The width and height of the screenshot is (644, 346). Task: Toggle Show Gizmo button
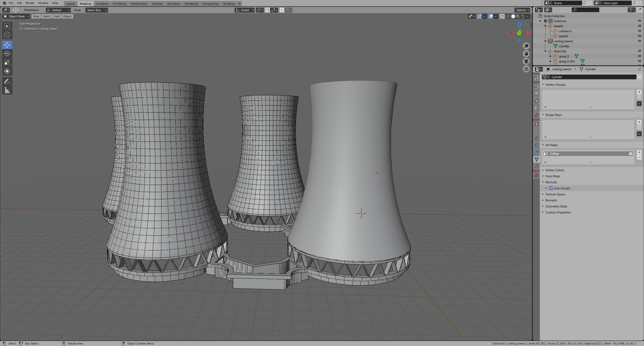click(x=479, y=16)
